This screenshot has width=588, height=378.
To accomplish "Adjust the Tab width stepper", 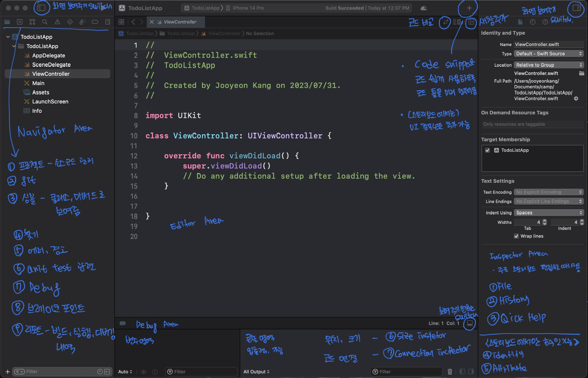I will (545, 222).
